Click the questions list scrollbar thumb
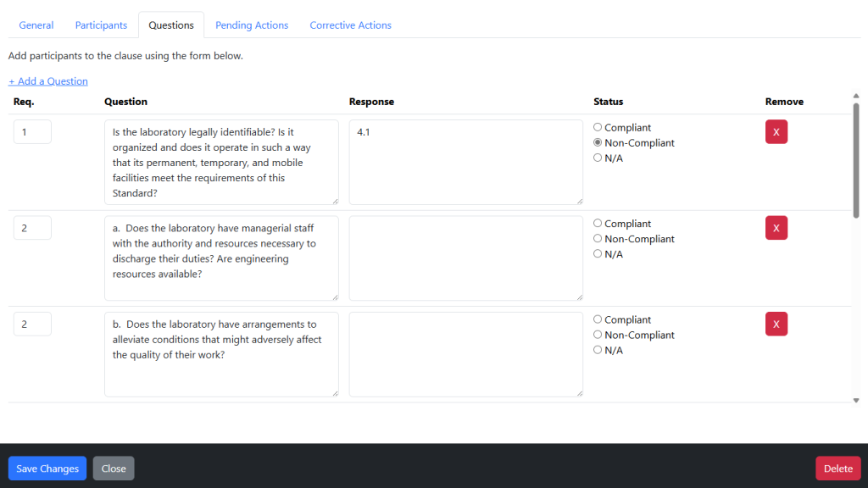Viewport: 868px width, 488px height. coord(856,160)
